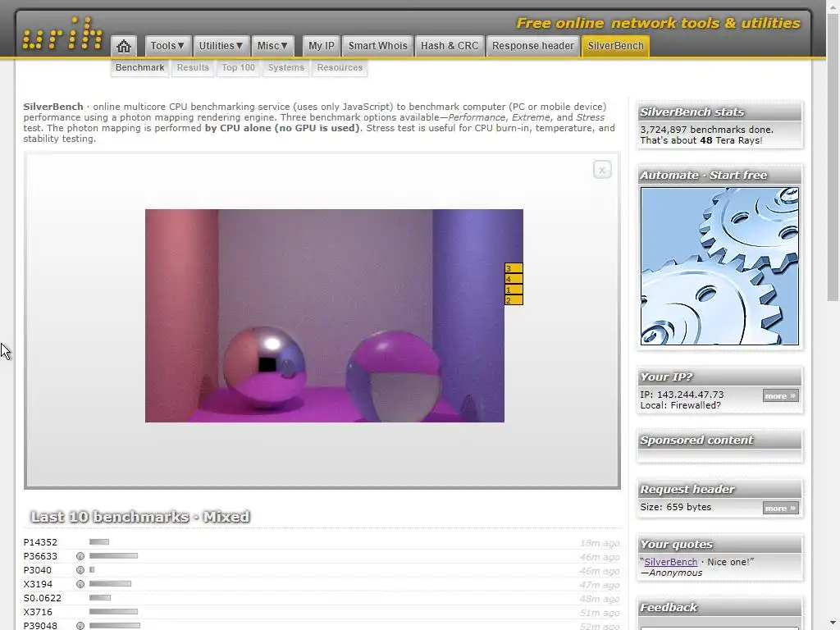Open info icon for P3040
Viewport: 840px width, 630px height.
click(x=80, y=570)
